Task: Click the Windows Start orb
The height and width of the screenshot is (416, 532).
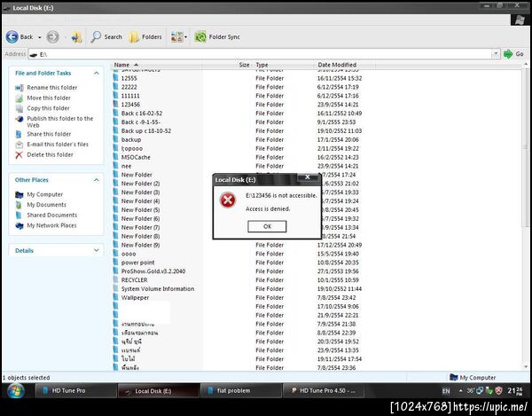Action: click(x=15, y=390)
